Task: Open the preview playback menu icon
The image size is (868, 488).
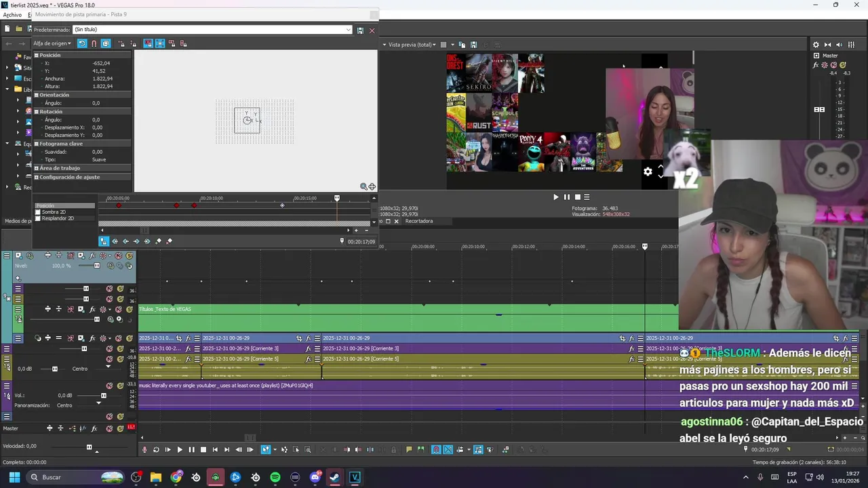Action: click(x=587, y=197)
